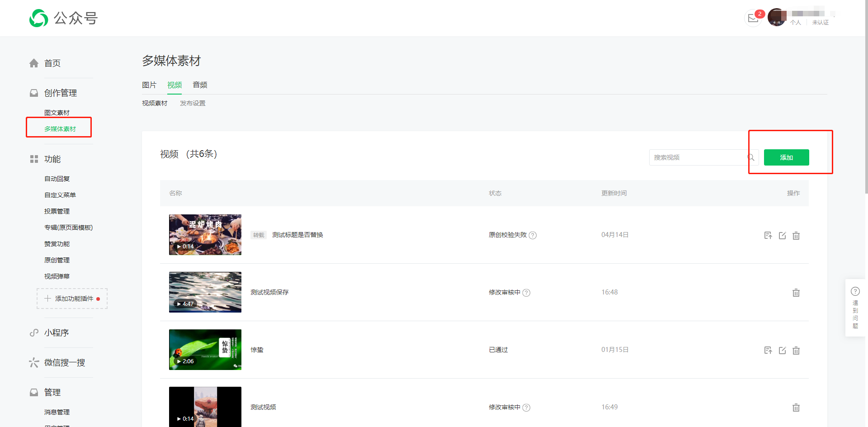Click the 遇到问题 help question icon
The width and height of the screenshot is (868, 427).
coord(855,291)
